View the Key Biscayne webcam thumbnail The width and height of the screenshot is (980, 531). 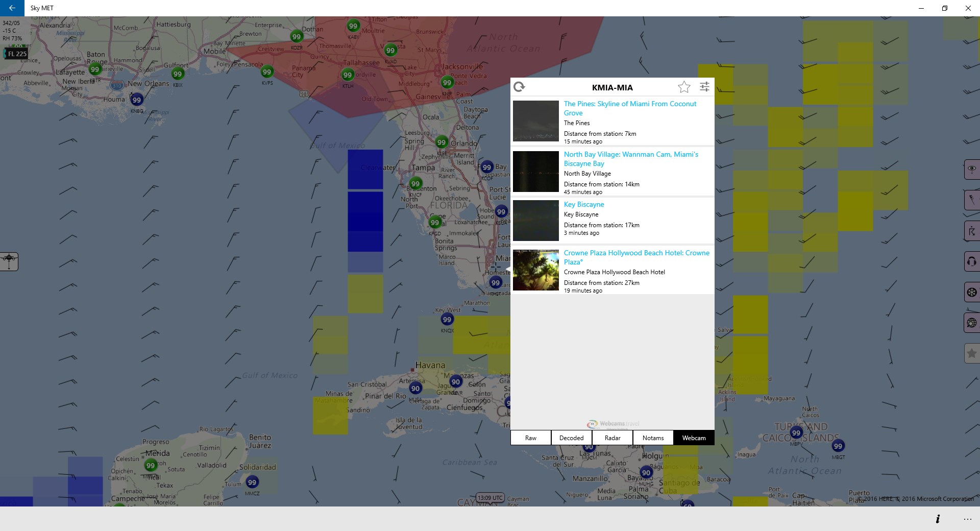(x=536, y=221)
